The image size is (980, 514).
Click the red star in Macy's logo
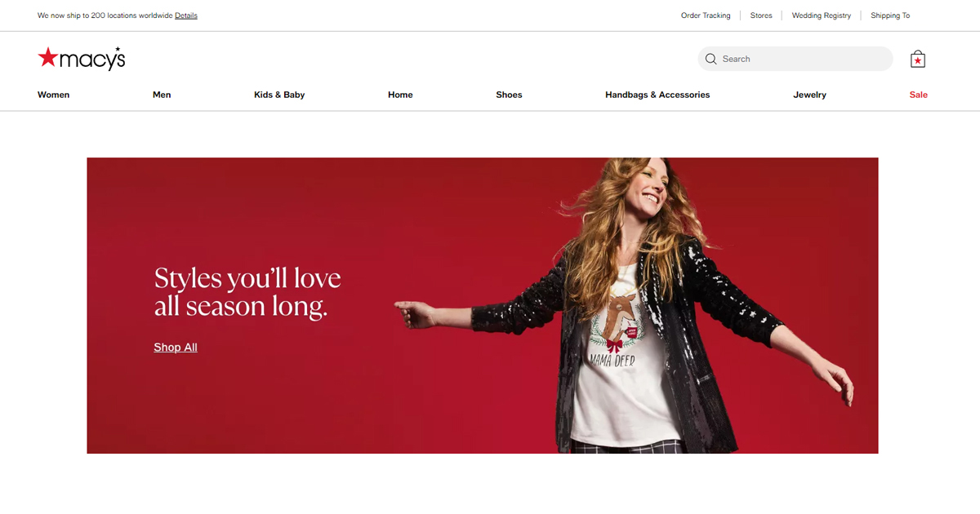pos(48,57)
